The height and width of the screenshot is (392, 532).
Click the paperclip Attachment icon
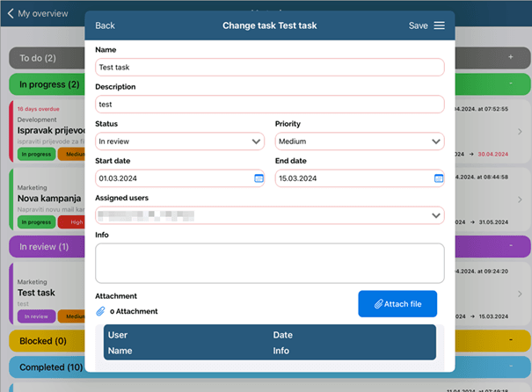tap(100, 311)
